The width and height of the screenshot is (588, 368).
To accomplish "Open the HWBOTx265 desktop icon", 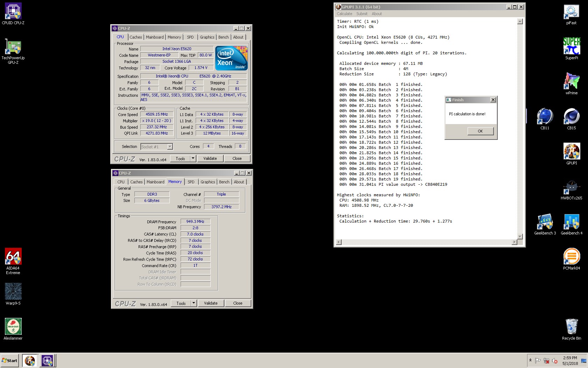I will tap(571, 189).
